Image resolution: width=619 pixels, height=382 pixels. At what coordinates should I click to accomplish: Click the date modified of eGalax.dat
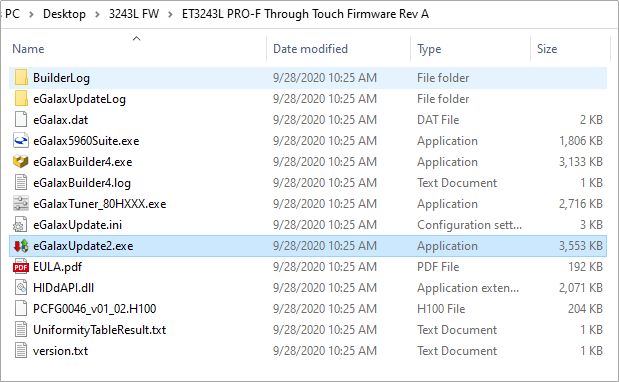pos(325,120)
